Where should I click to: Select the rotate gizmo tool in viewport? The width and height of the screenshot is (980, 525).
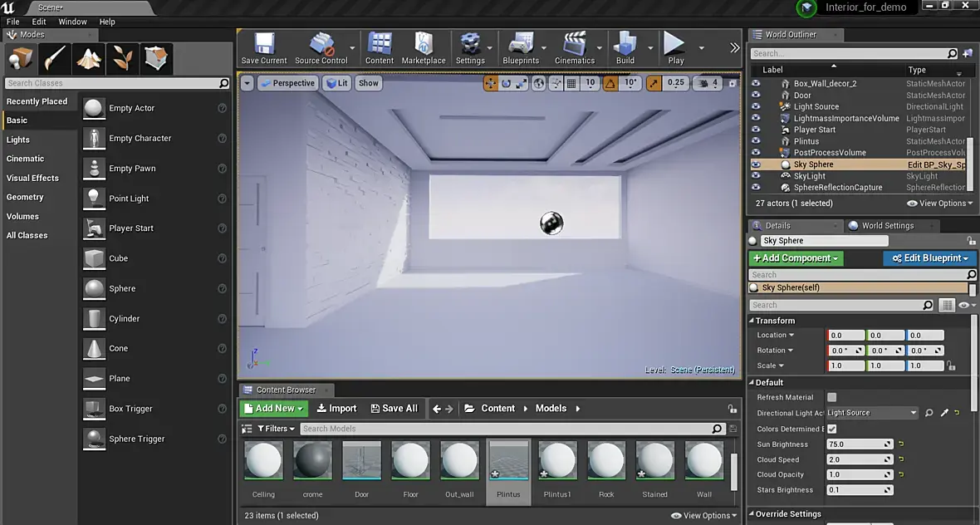[507, 83]
